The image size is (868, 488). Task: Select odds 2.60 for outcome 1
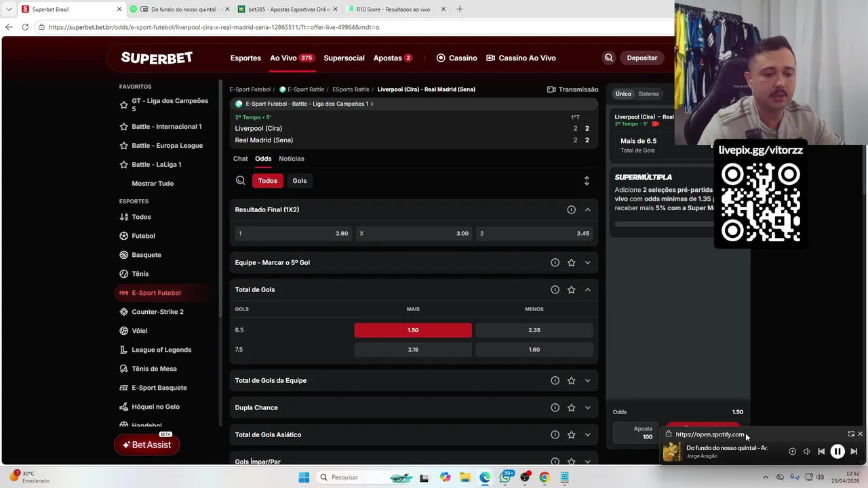(x=292, y=233)
